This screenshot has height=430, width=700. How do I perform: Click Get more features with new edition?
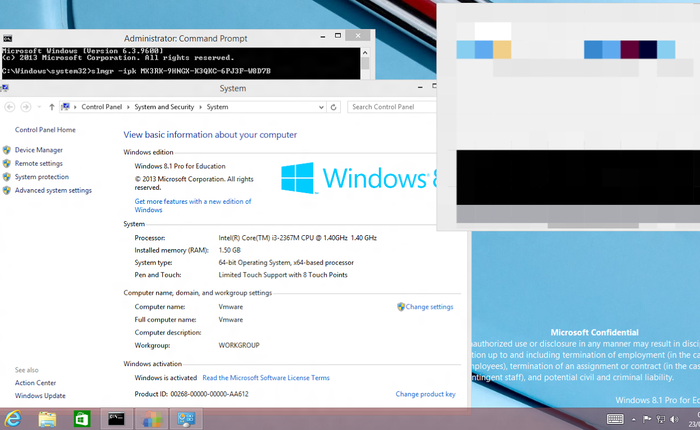pyautogui.click(x=193, y=206)
